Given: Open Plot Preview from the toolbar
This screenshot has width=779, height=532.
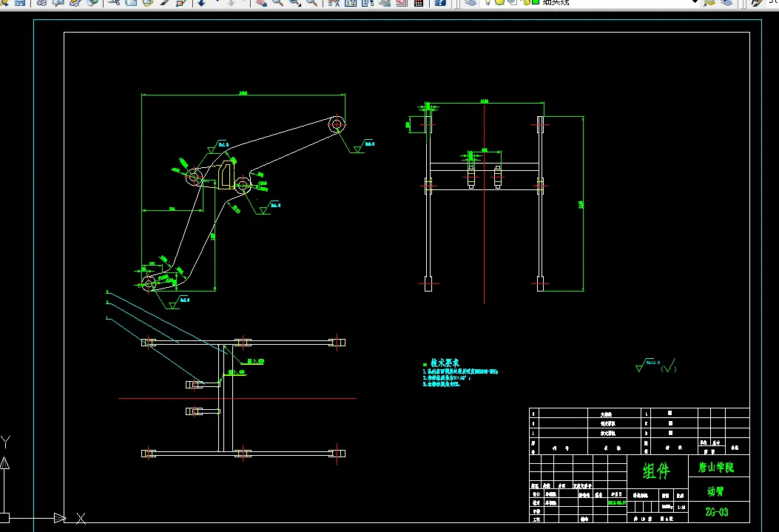Looking at the screenshot, I should [58, 2].
